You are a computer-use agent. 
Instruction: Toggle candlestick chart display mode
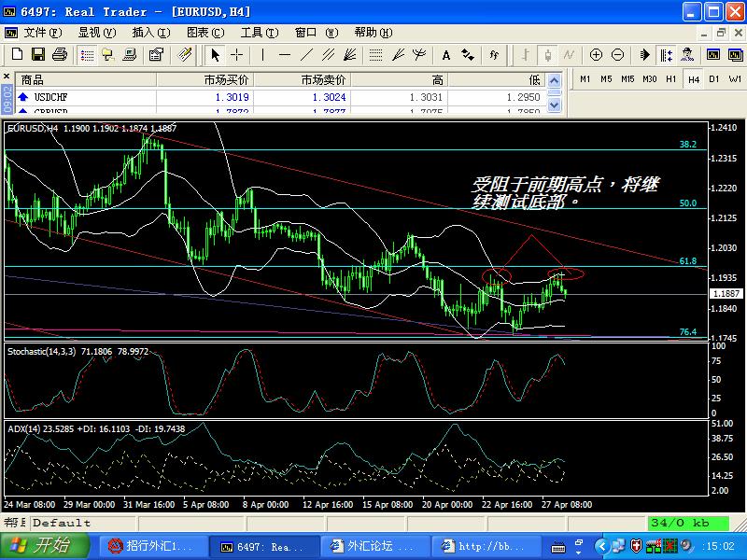548,55
